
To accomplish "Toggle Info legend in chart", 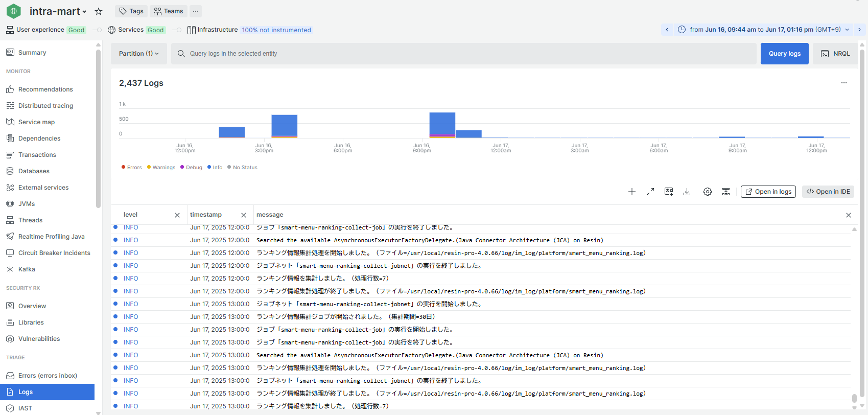I will 215,167.
